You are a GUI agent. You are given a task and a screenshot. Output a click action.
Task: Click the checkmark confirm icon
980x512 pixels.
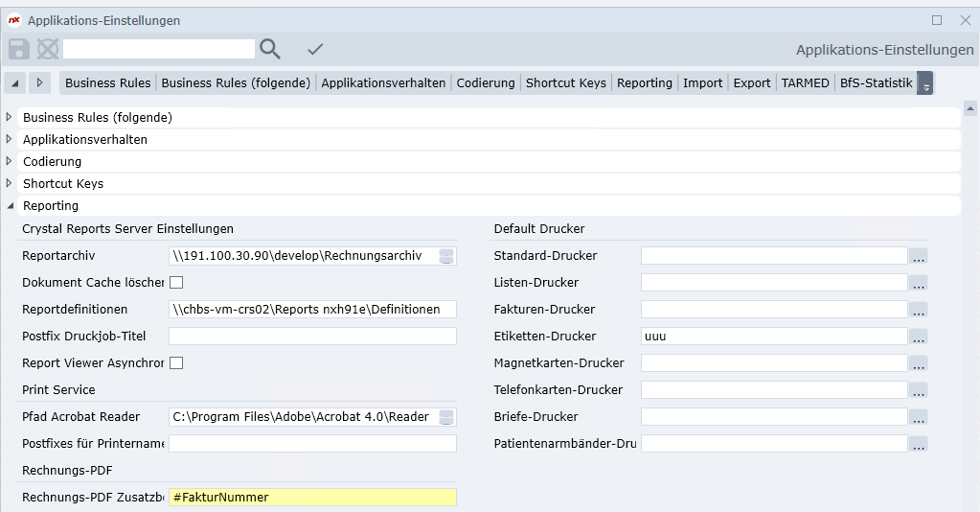click(315, 49)
